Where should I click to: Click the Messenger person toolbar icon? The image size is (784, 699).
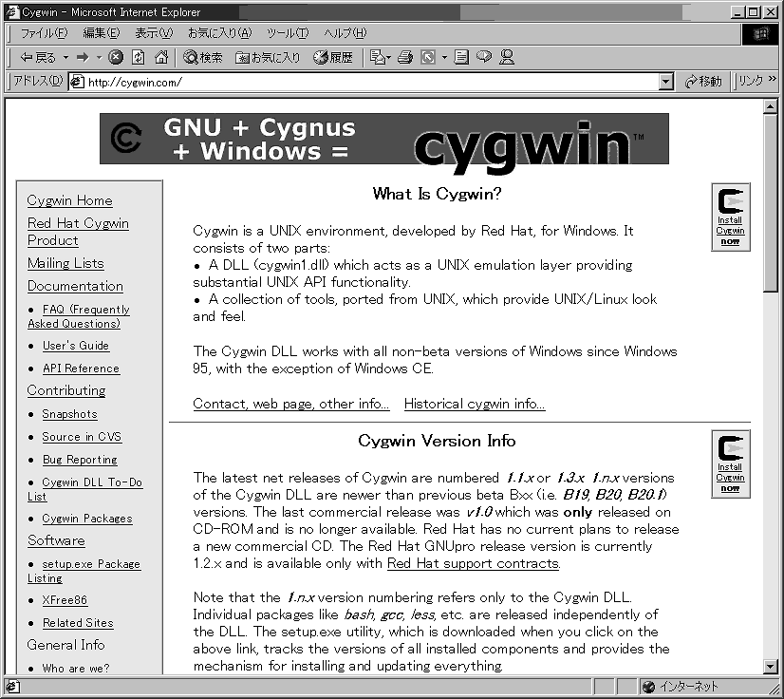tap(507, 58)
